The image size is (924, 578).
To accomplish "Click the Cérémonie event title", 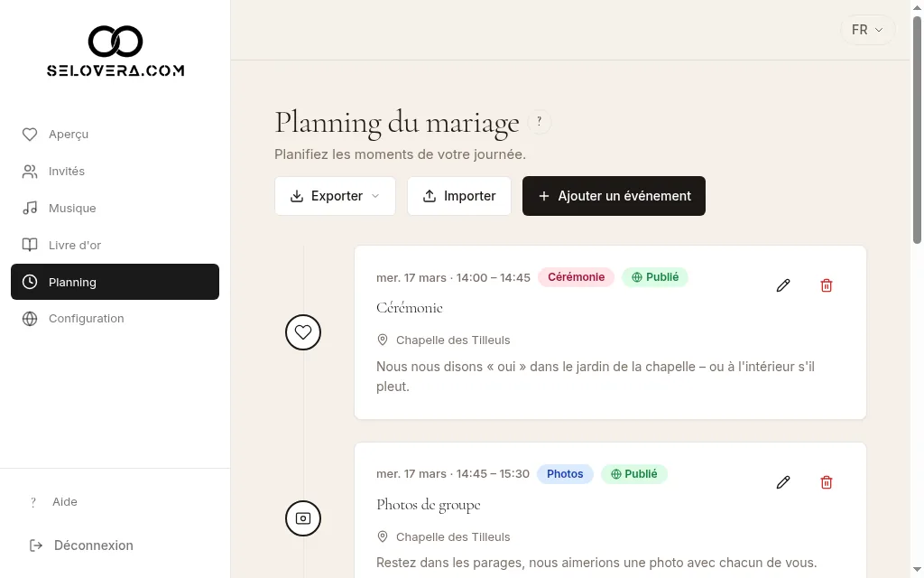I will [409, 308].
